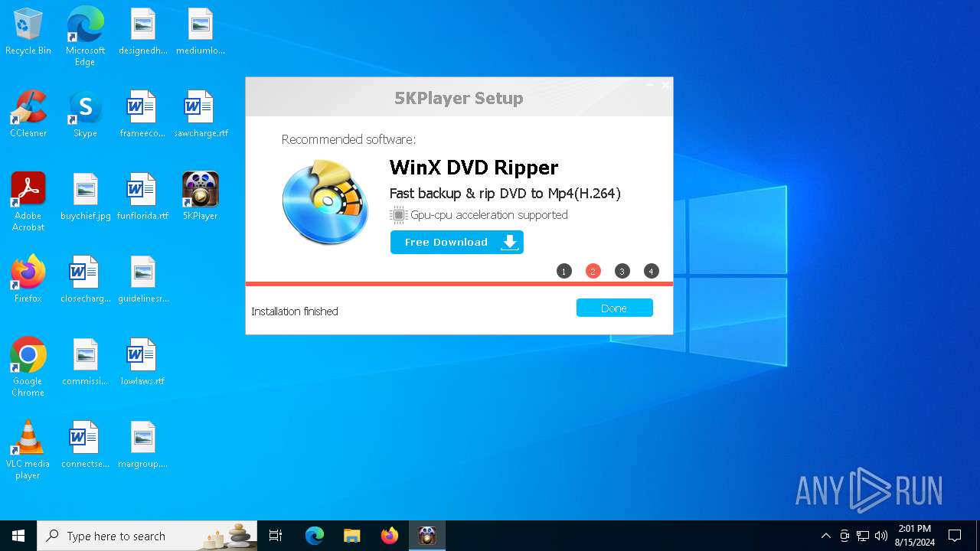Click the Free Download button

click(x=457, y=242)
